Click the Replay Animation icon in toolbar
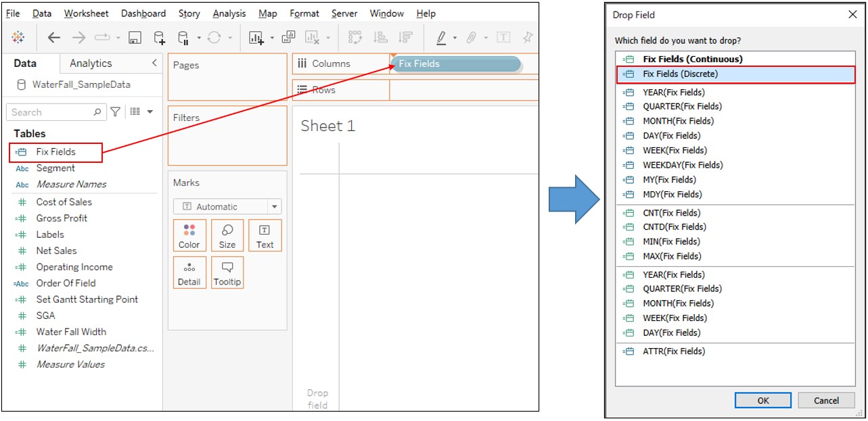 click(101, 38)
